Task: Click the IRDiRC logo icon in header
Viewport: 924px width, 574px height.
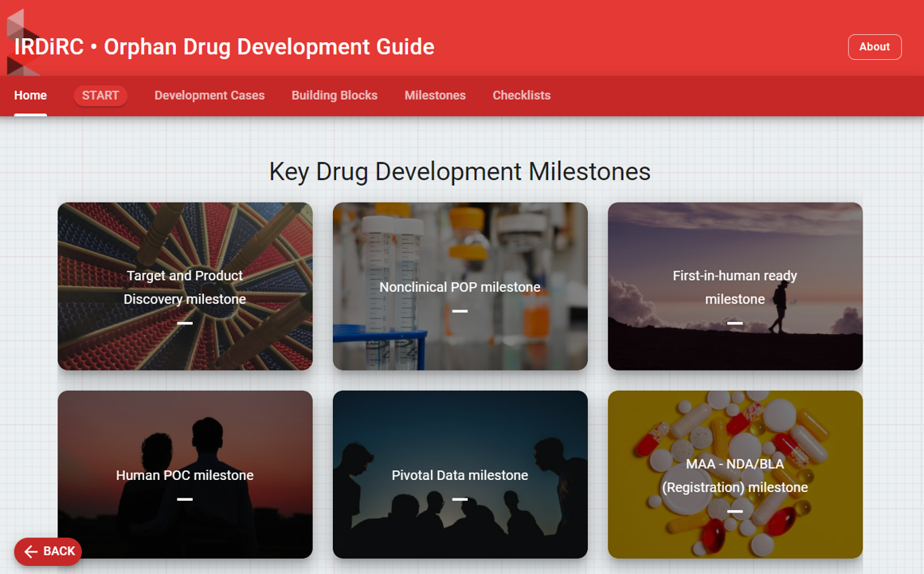Action: 24,42
